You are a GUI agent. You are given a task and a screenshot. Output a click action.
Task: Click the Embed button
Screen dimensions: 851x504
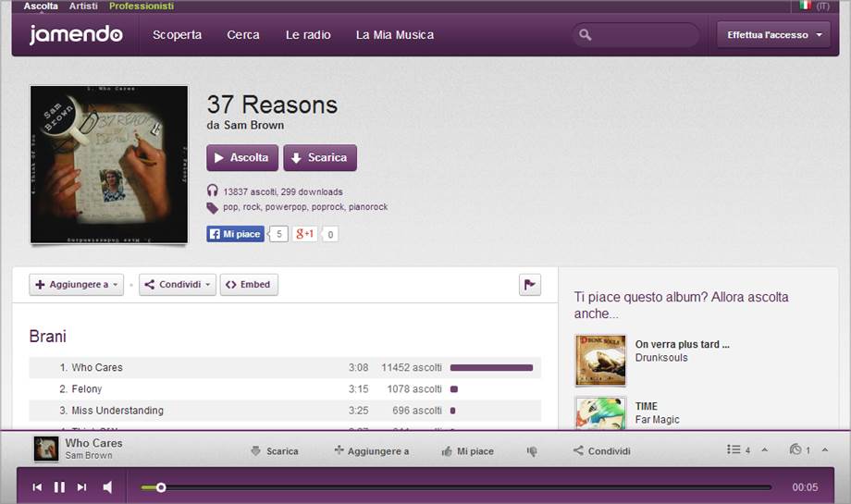coord(249,284)
